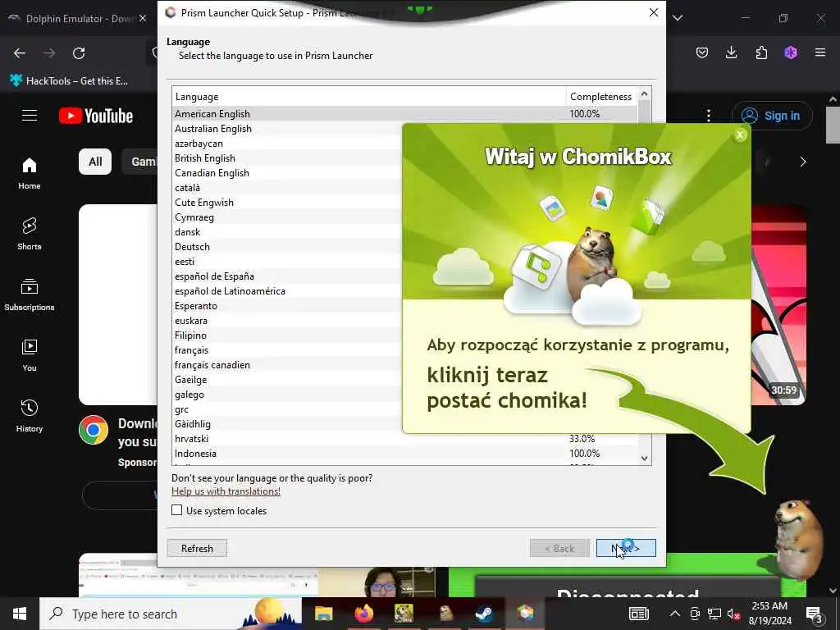Open File Explorer from taskbar

323,614
